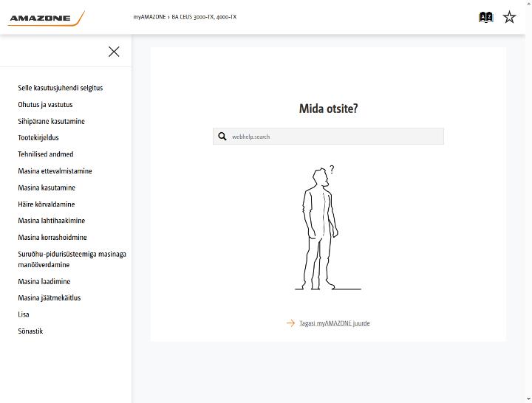Screen dimensions: 532x403
Task: Open Selle kasutusjuhendi selgitus chapter
Action: [61, 88]
